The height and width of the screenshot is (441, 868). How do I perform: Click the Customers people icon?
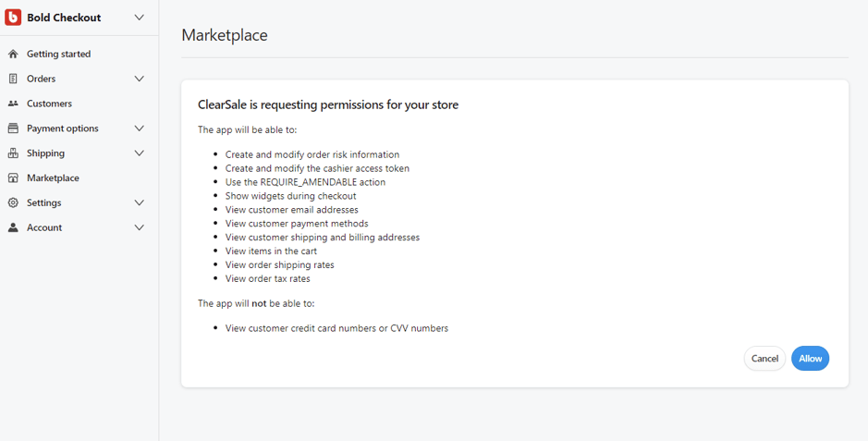(x=13, y=104)
